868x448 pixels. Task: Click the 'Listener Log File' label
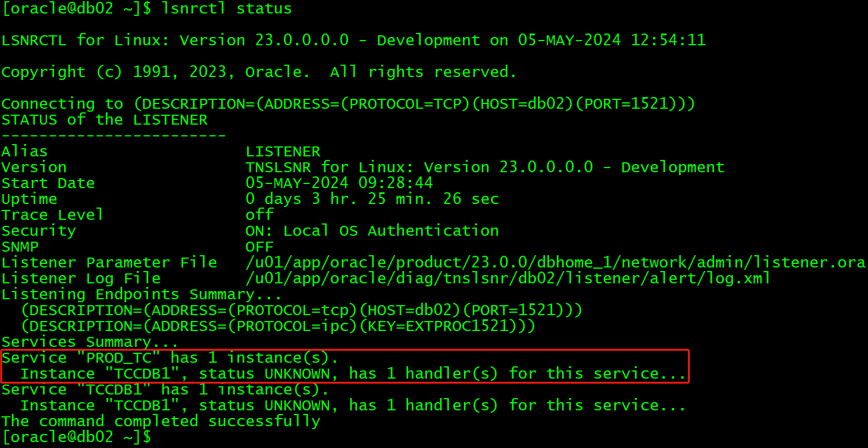[x=81, y=279]
